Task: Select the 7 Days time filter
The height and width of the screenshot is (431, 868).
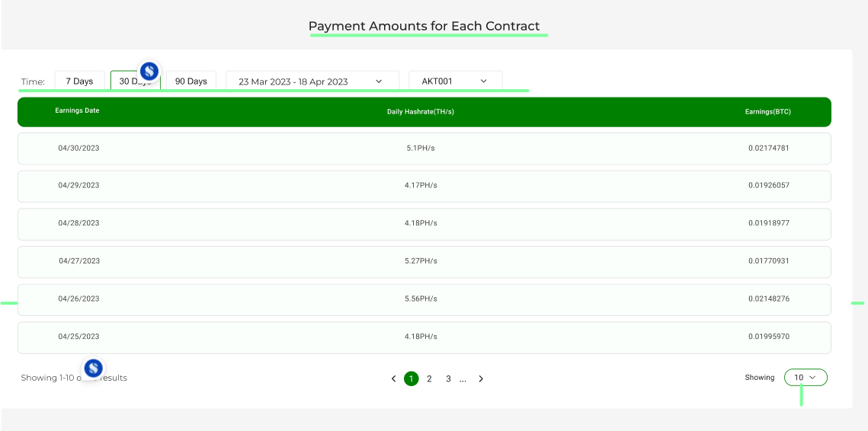Action: [80, 81]
